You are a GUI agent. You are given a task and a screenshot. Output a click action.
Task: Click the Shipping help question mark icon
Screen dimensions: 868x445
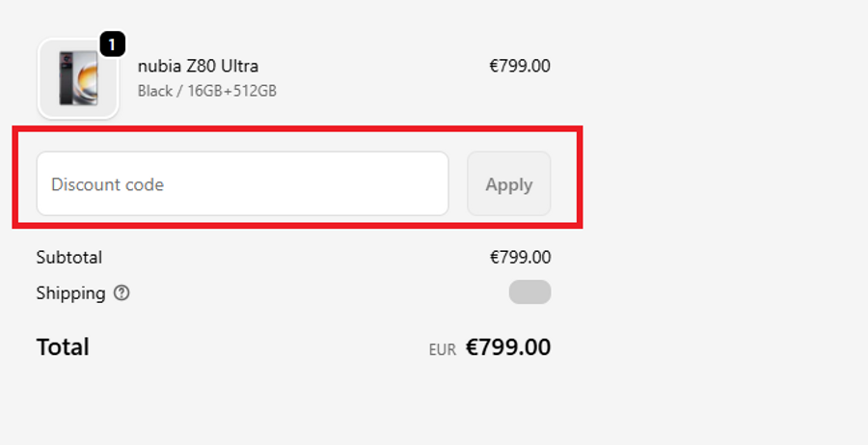(x=122, y=293)
